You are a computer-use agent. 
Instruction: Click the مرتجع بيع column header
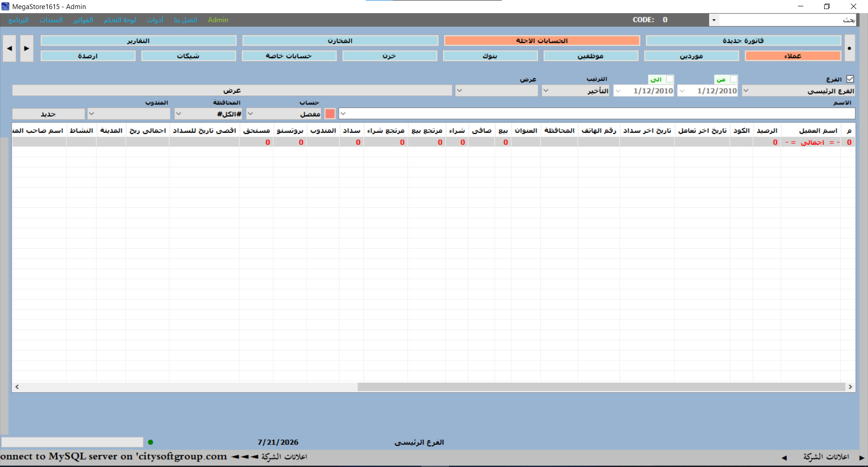tap(427, 131)
